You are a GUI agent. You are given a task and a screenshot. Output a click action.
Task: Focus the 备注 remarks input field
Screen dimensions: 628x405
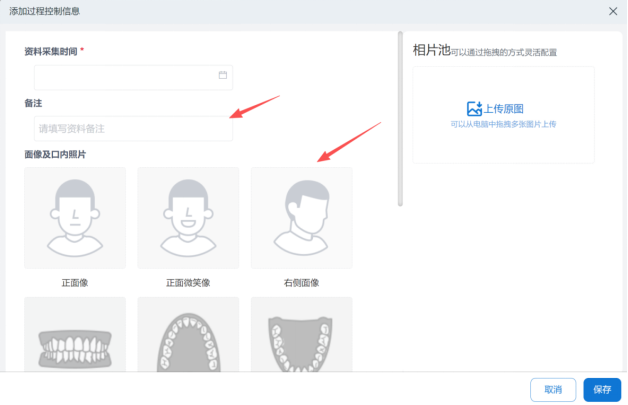point(132,129)
